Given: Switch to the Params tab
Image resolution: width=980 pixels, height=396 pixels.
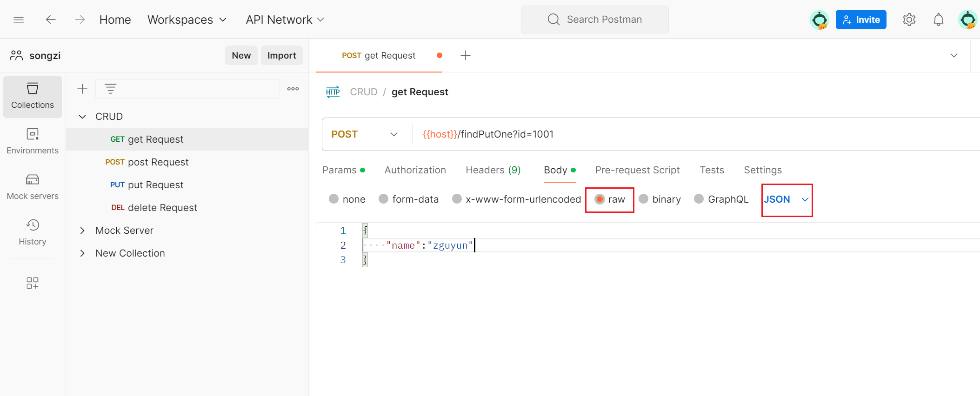Looking at the screenshot, I should click(x=344, y=170).
